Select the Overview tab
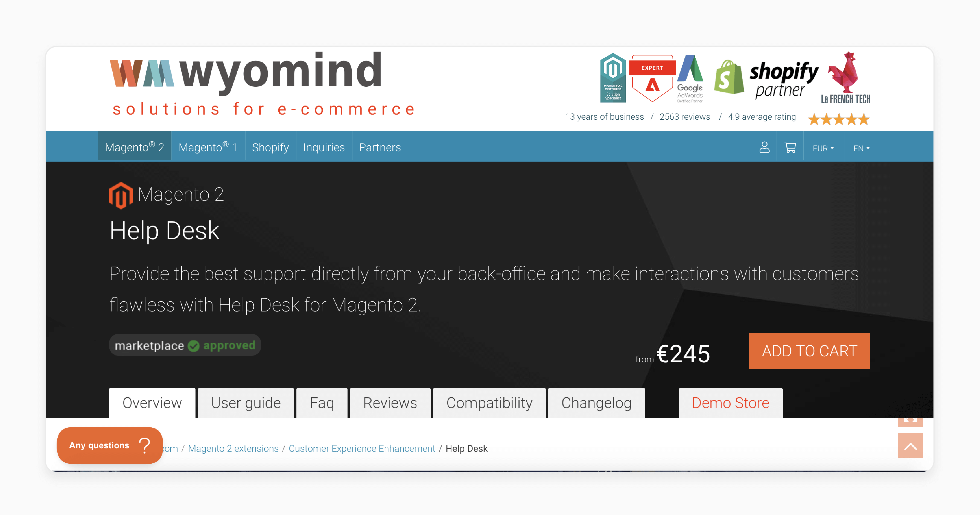This screenshot has height=519, width=980. pos(152,402)
